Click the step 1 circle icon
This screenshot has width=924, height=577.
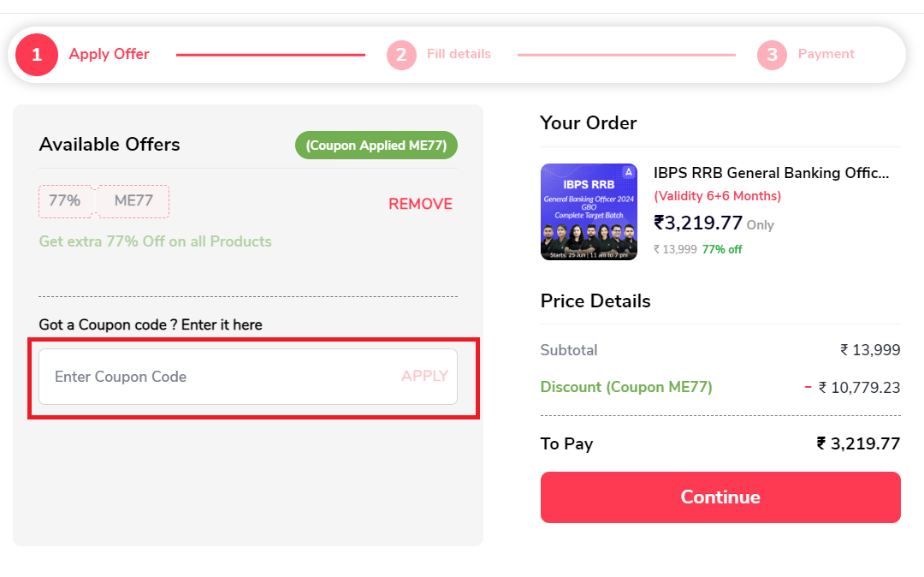pyautogui.click(x=36, y=55)
